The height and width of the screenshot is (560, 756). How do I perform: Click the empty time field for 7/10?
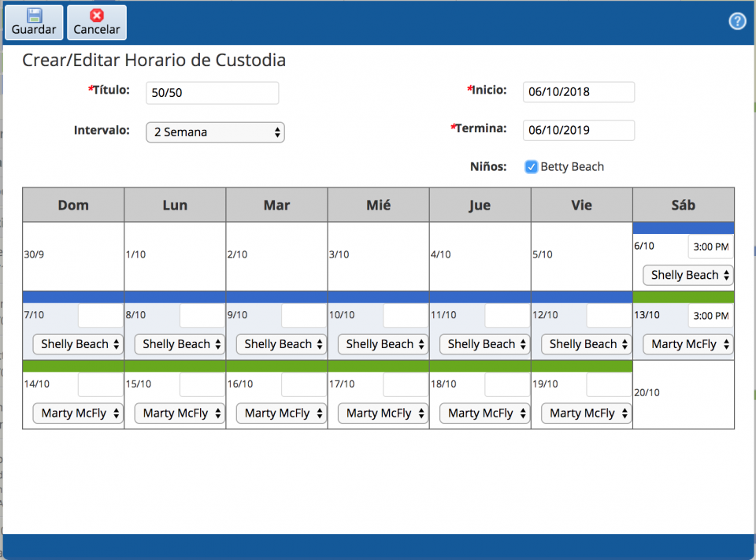pyautogui.click(x=100, y=316)
